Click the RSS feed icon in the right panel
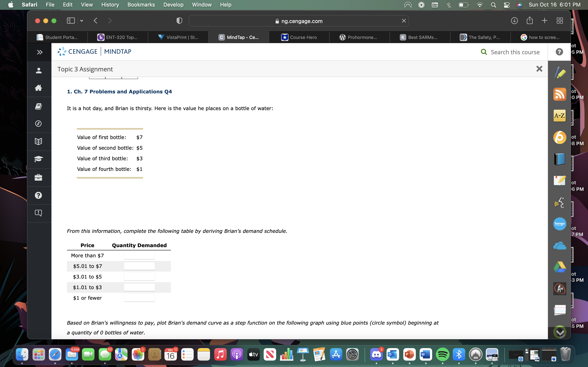The image size is (588, 367). (560, 94)
